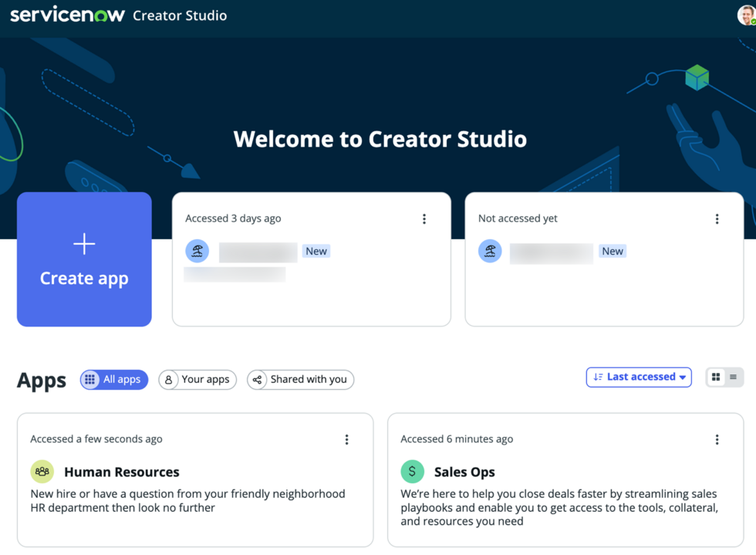Click the 'Accessed 3 days ago' text
This screenshot has height=555, width=756.
[233, 218]
